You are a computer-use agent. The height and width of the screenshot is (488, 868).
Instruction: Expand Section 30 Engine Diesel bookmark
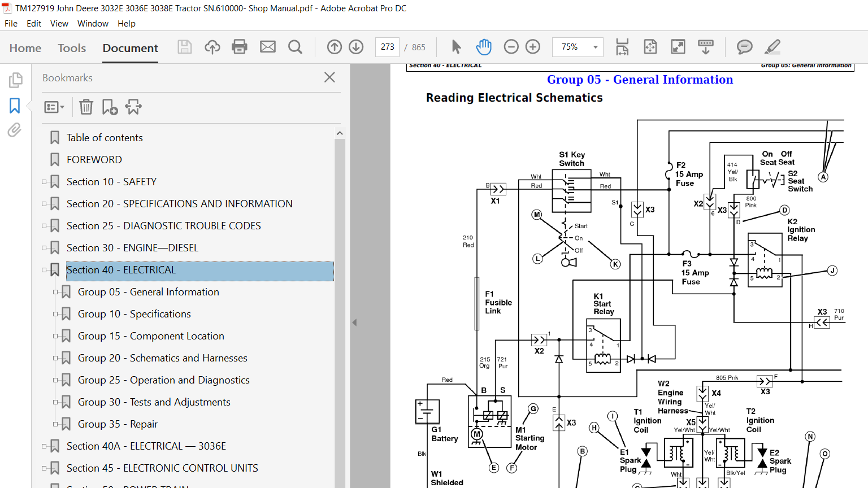point(45,248)
